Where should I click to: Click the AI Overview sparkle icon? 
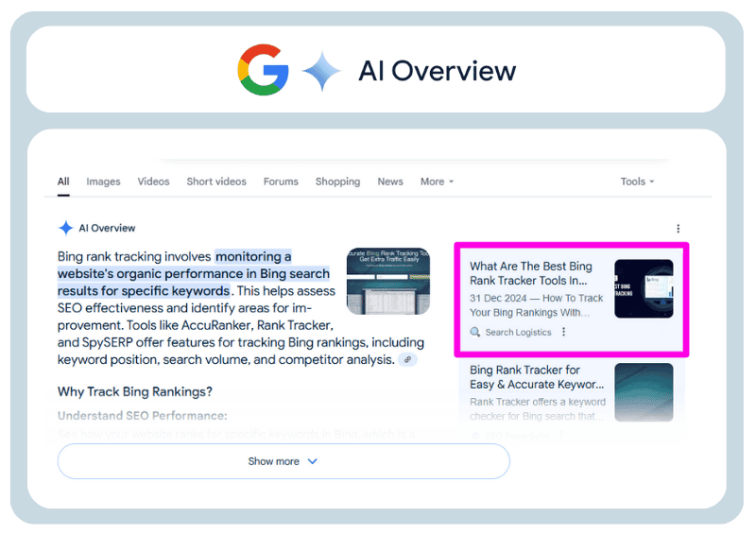(65, 228)
